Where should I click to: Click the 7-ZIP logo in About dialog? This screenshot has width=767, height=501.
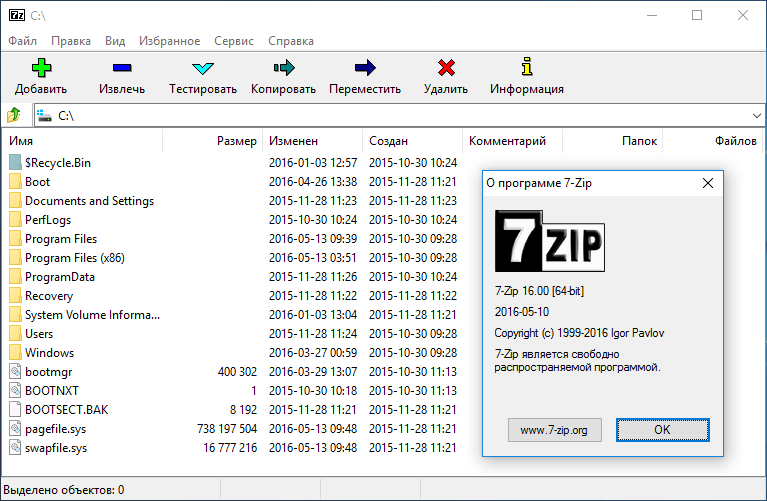point(549,241)
